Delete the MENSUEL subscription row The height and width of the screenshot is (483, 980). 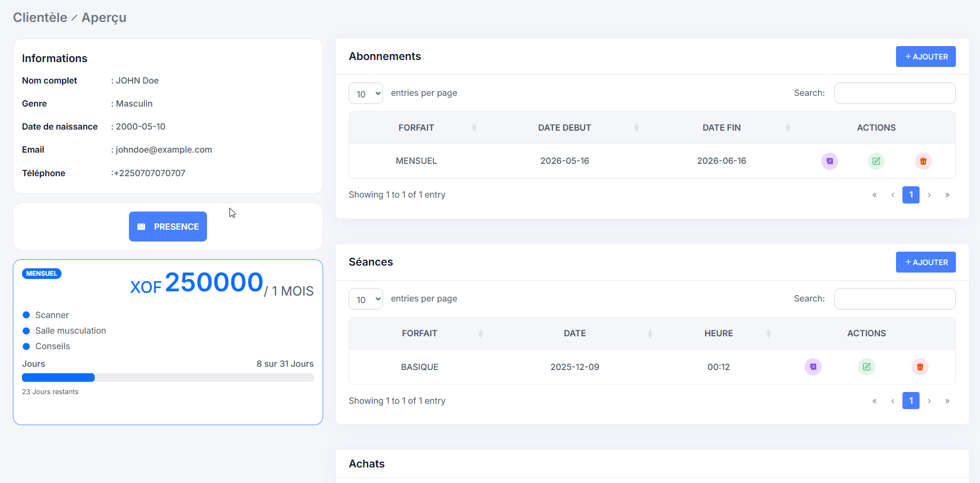(923, 161)
